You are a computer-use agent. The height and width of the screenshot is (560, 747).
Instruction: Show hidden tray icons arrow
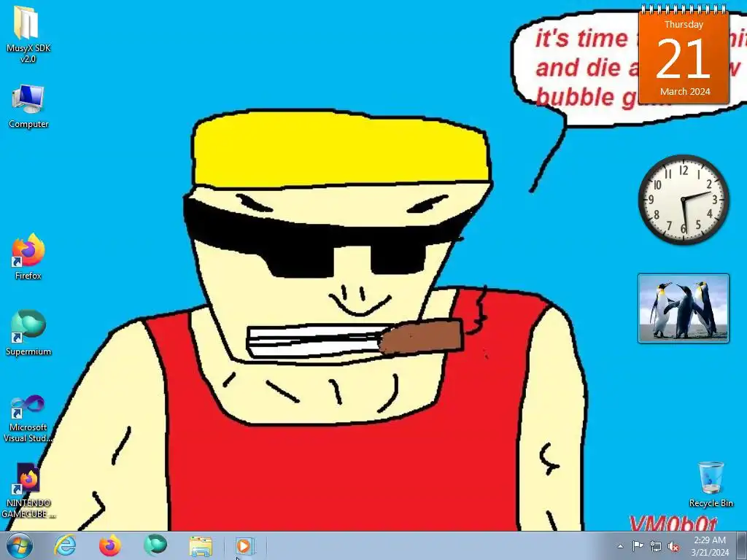click(x=620, y=546)
